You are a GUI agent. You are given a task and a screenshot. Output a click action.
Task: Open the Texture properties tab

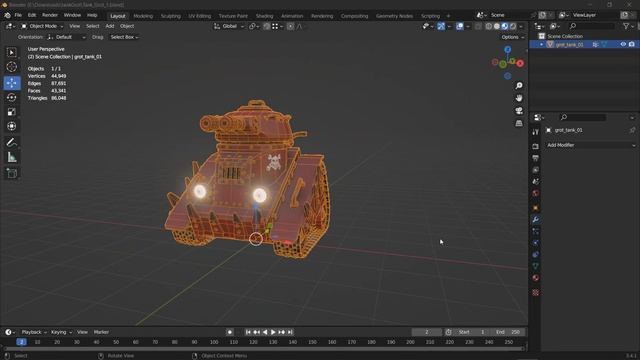pos(536,292)
